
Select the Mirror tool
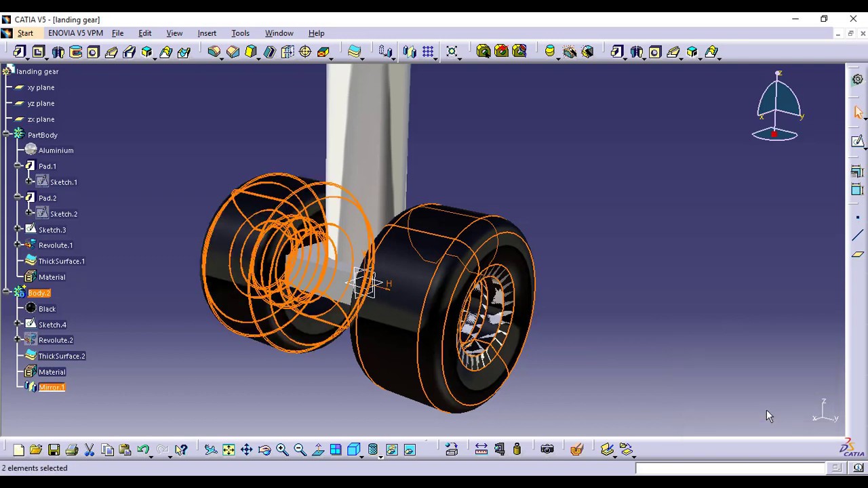tap(410, 52)
